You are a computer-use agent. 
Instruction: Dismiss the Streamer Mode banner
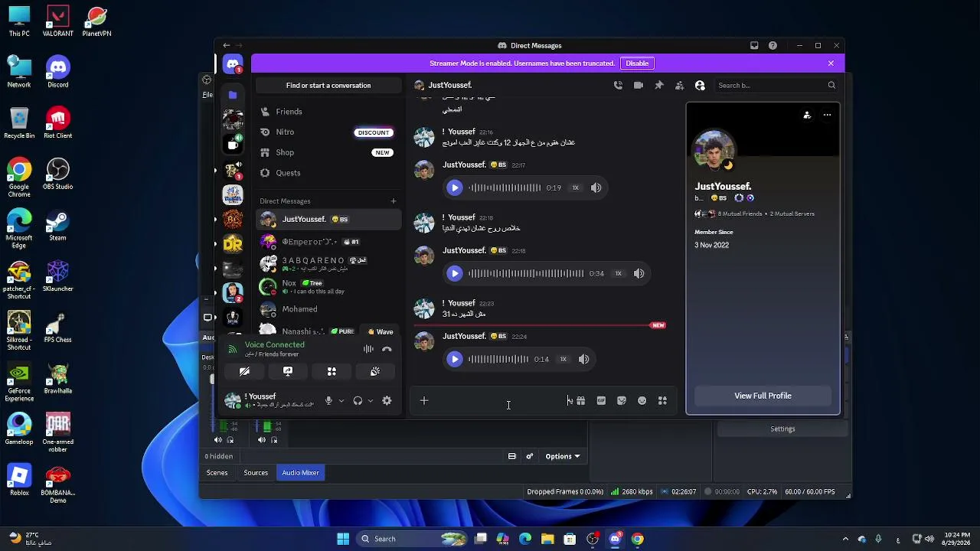[831, 64]
